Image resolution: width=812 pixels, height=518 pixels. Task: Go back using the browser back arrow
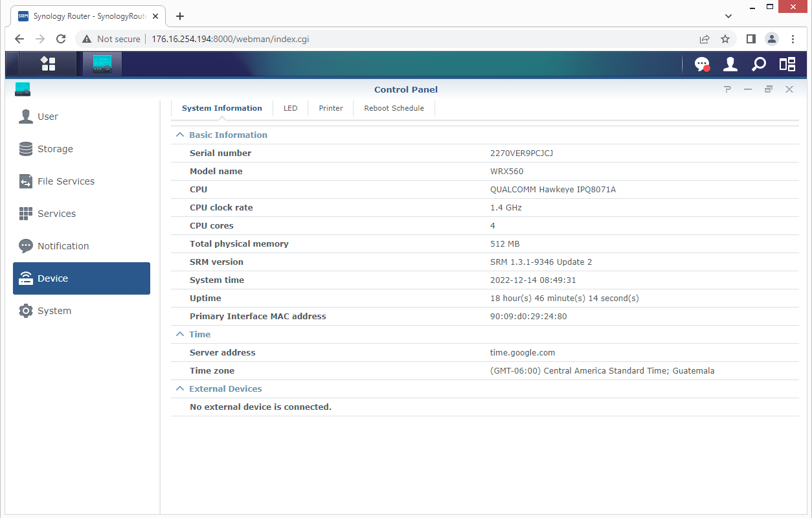click(x=19, y=39)
